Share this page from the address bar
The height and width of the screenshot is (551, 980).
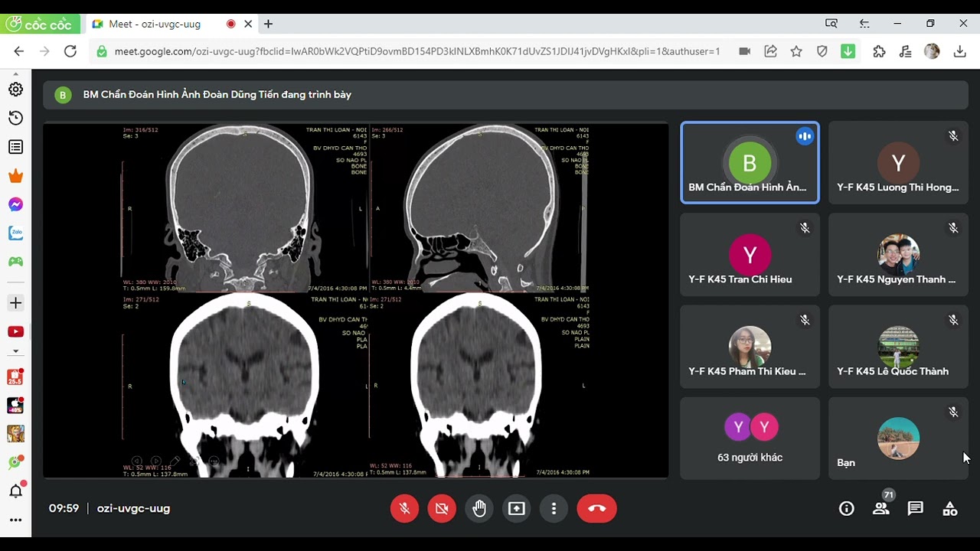point(770,51)
